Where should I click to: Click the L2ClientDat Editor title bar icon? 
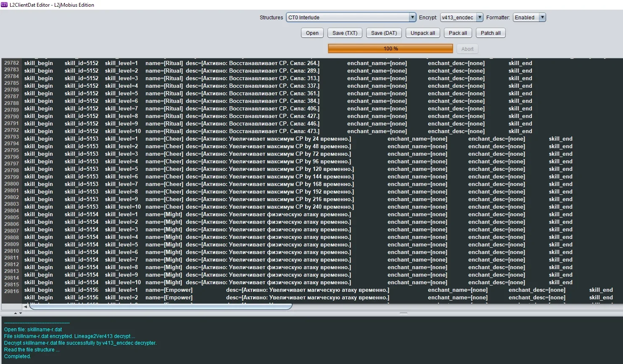click(x=4, y=5)
